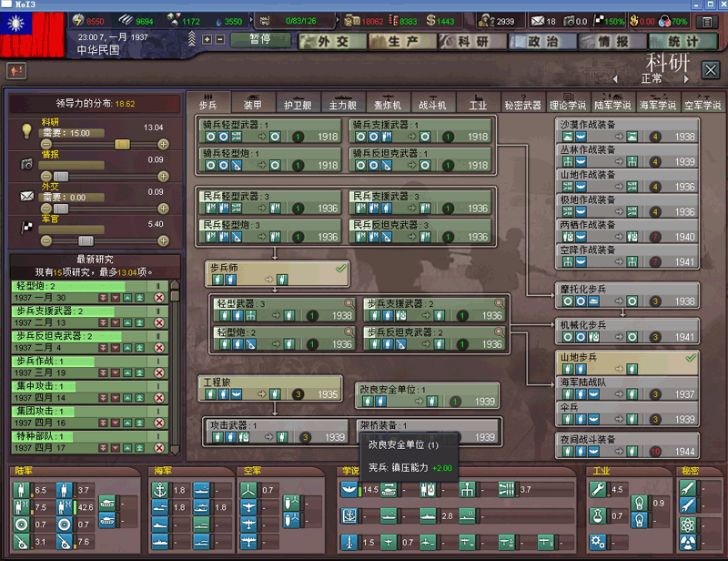Click the 科研 leadership slider handle

122,144
